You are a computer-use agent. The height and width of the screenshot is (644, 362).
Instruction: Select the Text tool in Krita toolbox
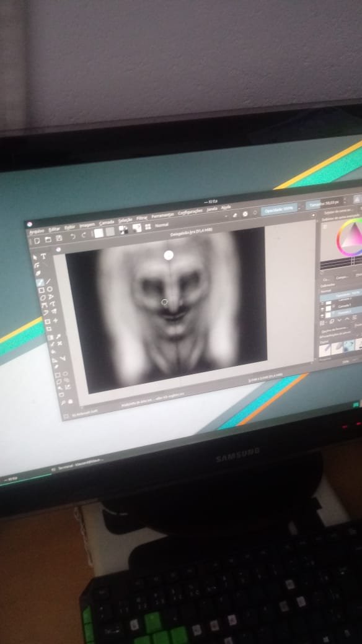(43, 256)
